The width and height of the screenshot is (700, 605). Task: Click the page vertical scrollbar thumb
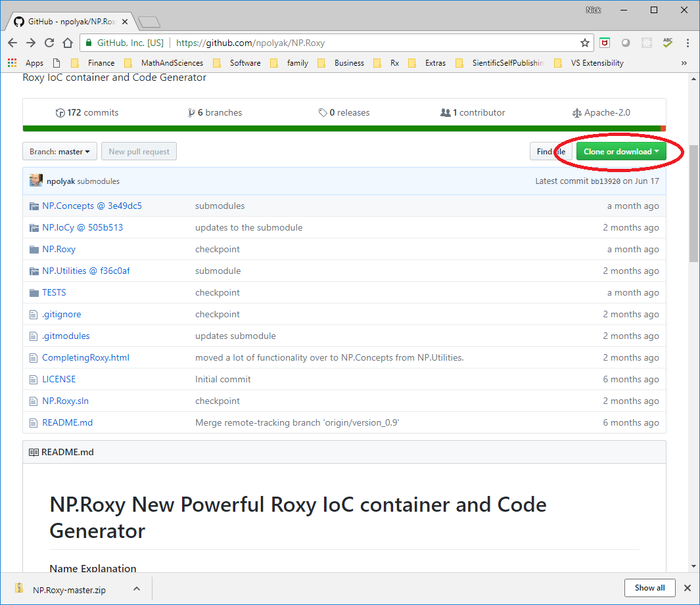tap(693, 204)
